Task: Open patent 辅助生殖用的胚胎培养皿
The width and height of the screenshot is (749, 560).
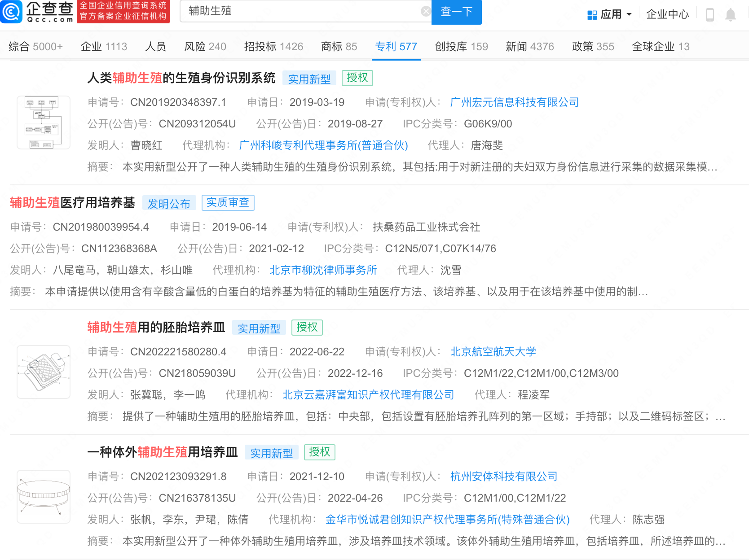Action: (x=156, y=328)
